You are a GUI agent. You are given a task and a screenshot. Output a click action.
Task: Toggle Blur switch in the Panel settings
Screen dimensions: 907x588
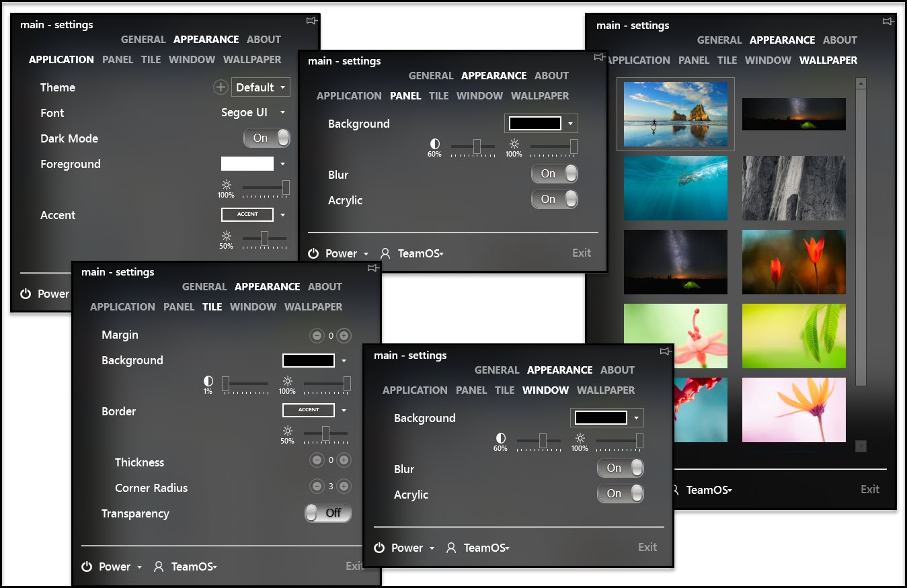pos(555,174)
